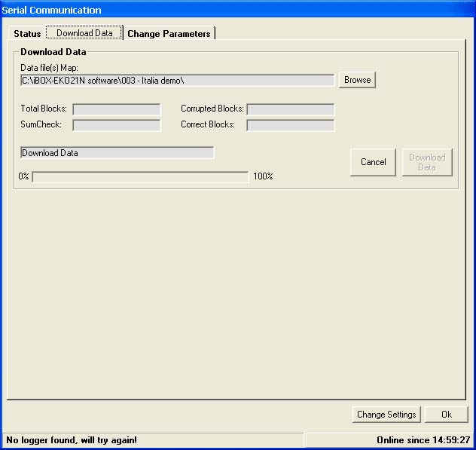Image resolution: width=476 pixels, height=450 pixels.
Task: Click the 'No logger found' status message
Action: pyautogui.click(x=72, y=439)
